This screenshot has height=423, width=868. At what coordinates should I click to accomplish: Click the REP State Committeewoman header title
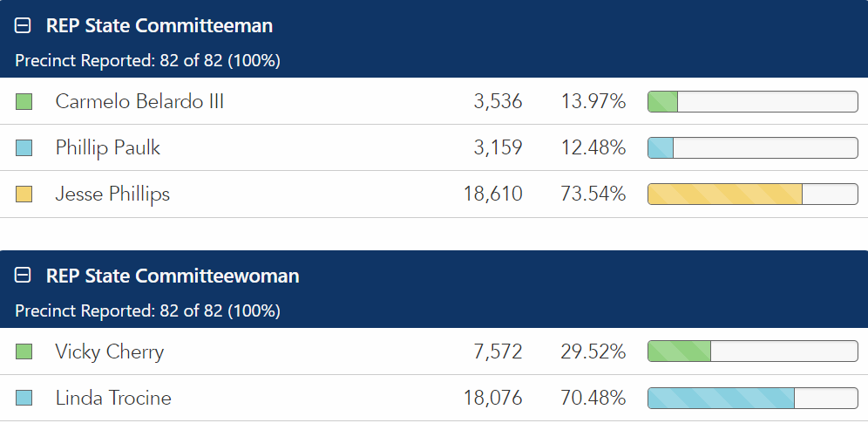(x=173, y=276)
